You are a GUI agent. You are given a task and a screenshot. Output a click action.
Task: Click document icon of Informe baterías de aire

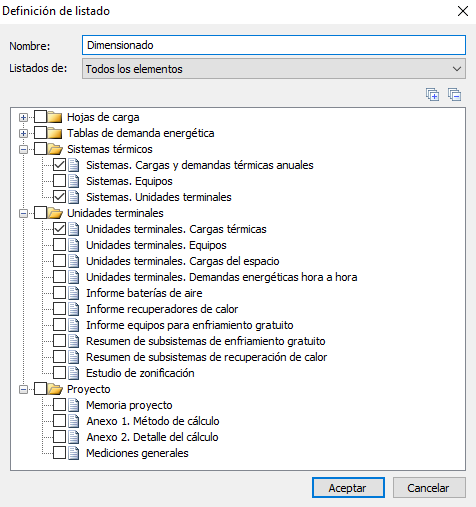pos(74,293)
